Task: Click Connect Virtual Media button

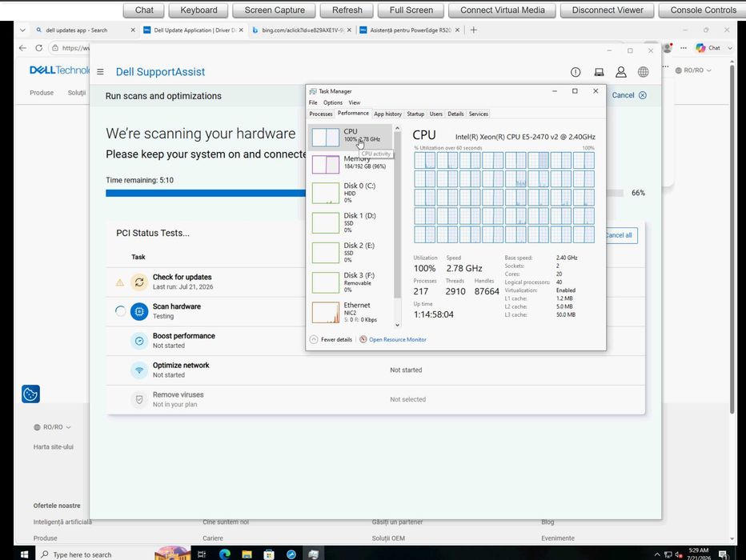Action: pyautogui.click(x=503, y=10)
